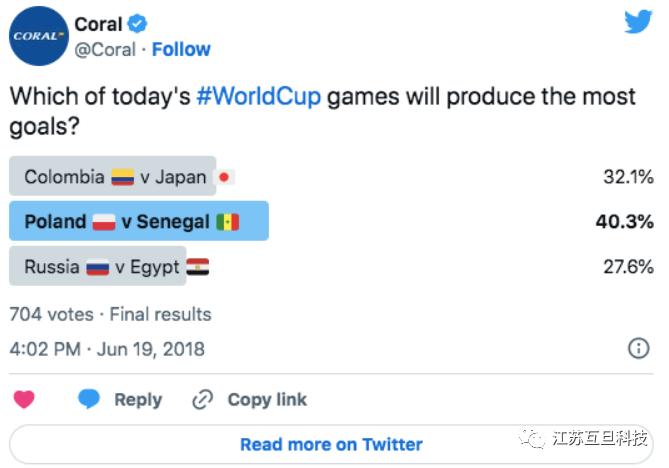Click the @Coral handle
The width and height of the screenshot is (669, 468).
click(x=105, y=49)
